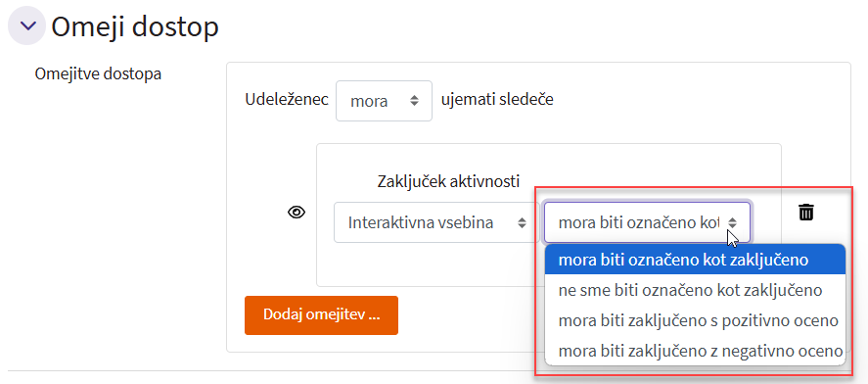This screenshot has height=384, width=868.
Task: Select "mora biti označeno kot zaključeno" option
Action: click(x=696, y=260)
